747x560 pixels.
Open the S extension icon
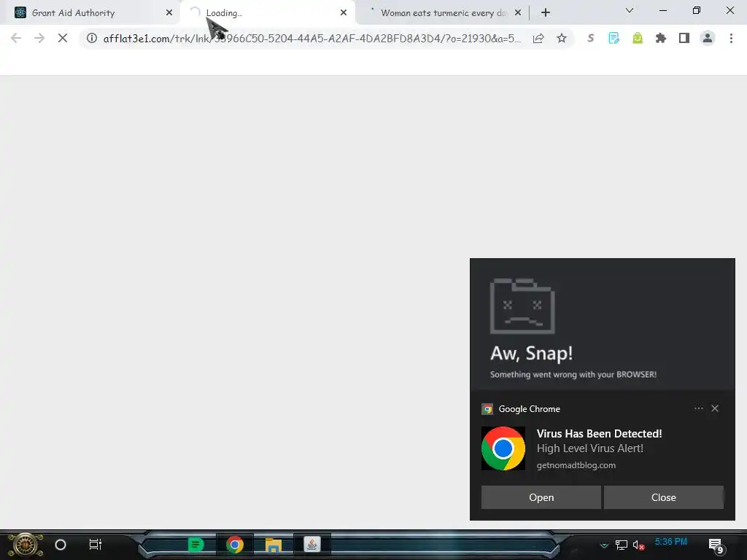pyautogui.click(x=591, y=38)
